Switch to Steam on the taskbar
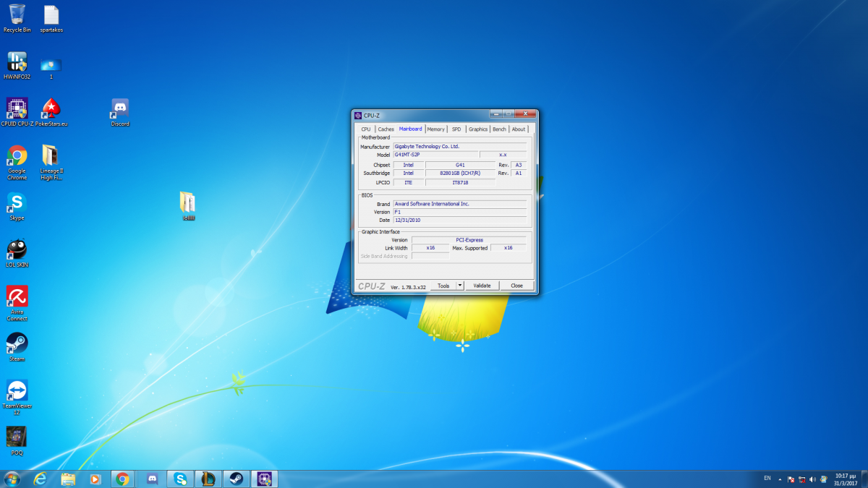 [x=237, y=479]
